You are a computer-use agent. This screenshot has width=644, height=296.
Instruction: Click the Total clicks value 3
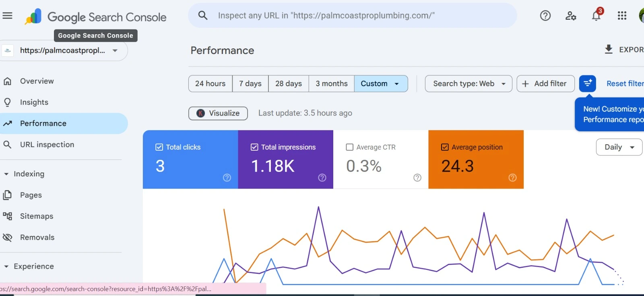coord(160,166)
